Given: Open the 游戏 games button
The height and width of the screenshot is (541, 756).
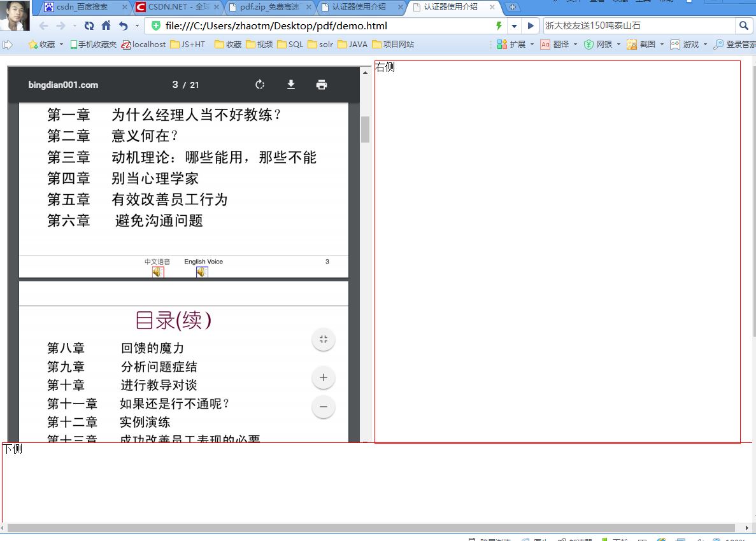Looking at the screenshot, I should (684, 45).
